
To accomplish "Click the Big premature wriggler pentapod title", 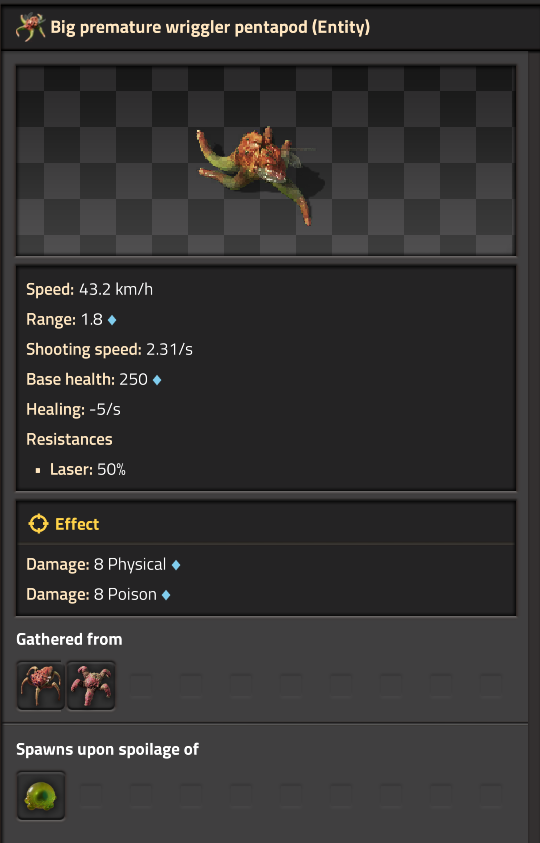I will click(x=210, y=27).
